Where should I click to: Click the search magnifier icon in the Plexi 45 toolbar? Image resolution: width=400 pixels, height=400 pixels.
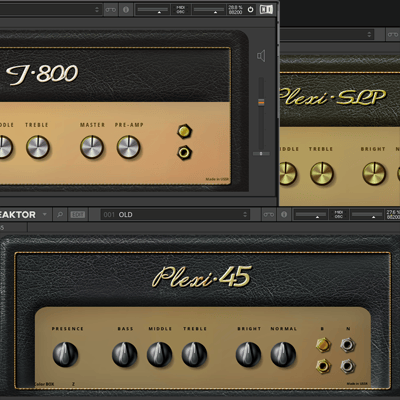(60, 215)
